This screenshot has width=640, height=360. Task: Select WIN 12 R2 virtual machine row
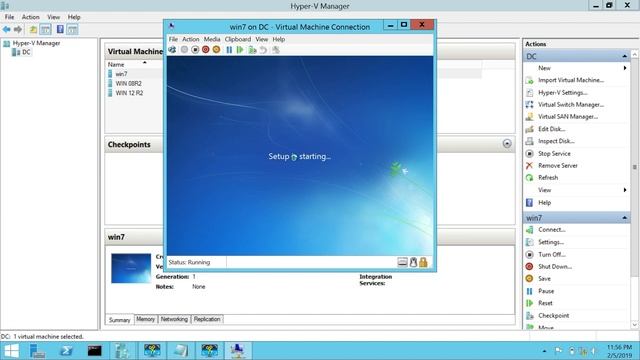point(129,93)
